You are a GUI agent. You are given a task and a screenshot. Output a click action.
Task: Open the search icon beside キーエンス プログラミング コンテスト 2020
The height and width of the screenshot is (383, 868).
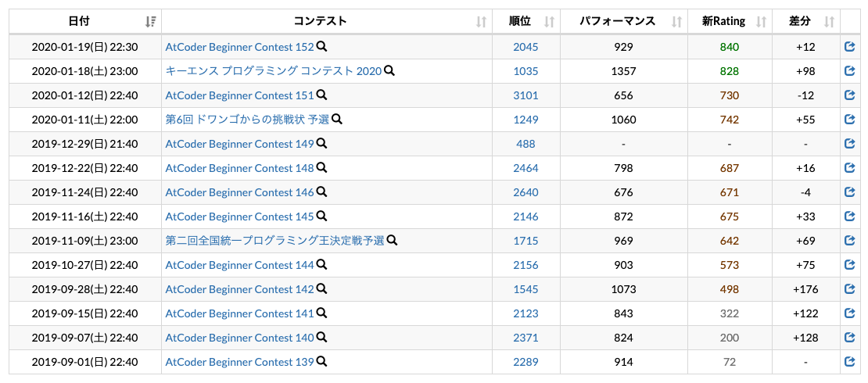point(389,71)
